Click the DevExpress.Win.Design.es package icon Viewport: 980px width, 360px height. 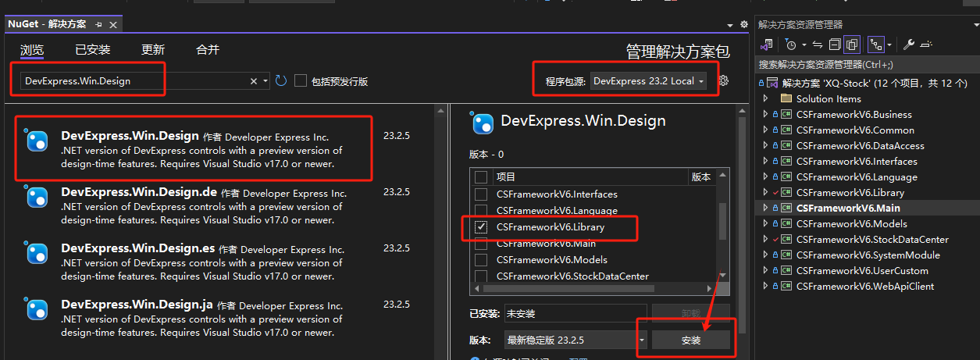tap(37, 254)
